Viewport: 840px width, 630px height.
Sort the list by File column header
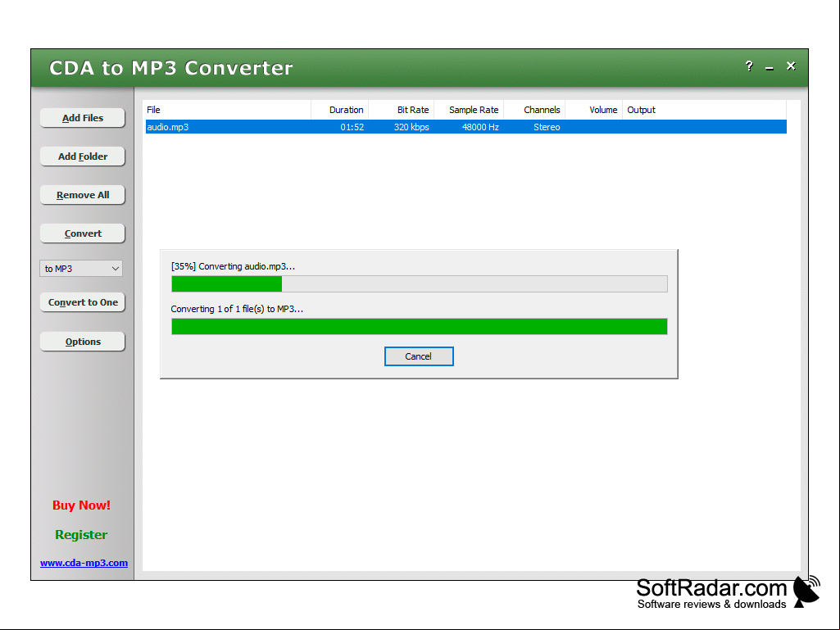coord(228,110)
